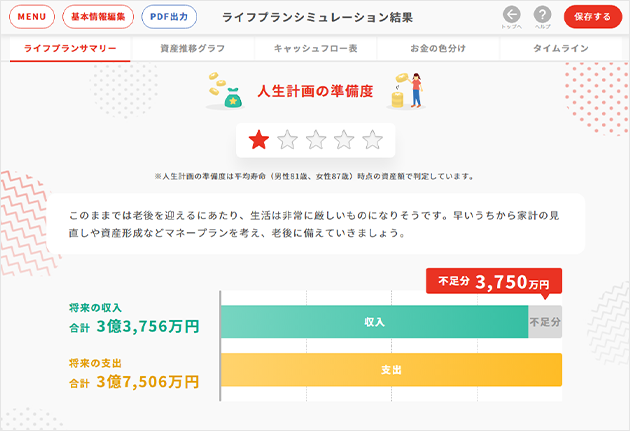
Task: Open the MENU button
Action: pyautogui.click(x=32, y=17)
